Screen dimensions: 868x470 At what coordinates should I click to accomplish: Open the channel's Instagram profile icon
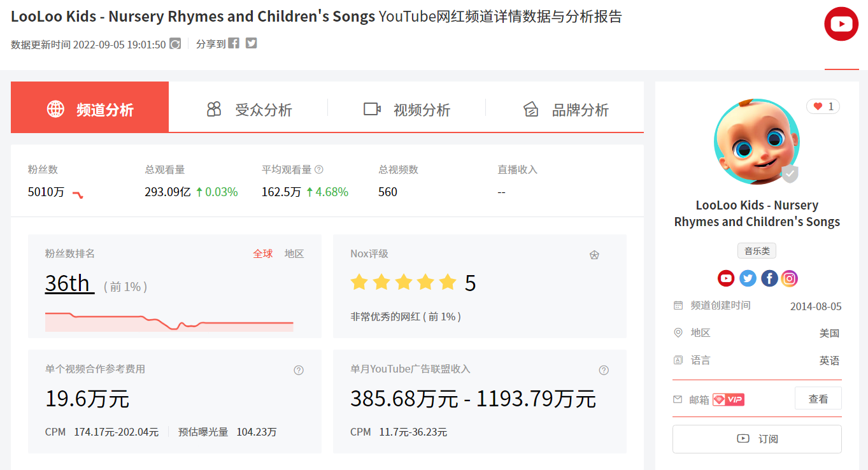coord(790,278)
